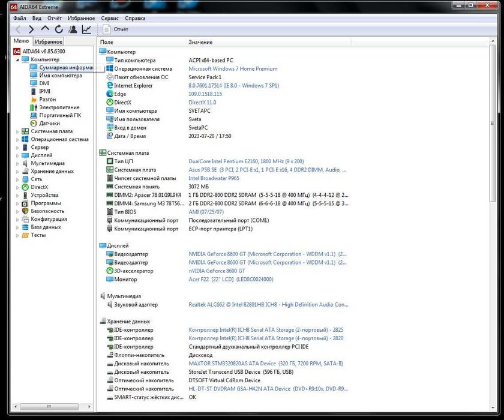Viewport: 504px width, 420px height.
Task: Open Asus P5B SE motherboard link
Action: (268, 170)
